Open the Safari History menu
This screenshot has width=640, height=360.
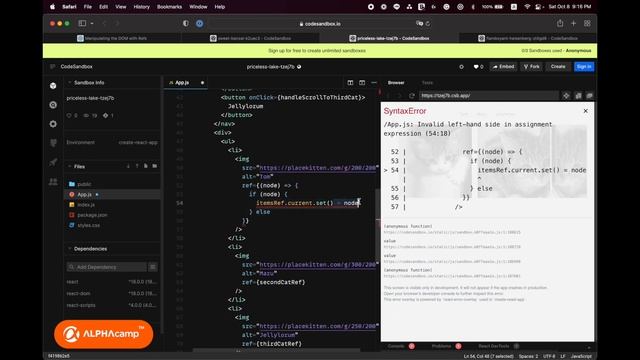(x=141, y=7)
